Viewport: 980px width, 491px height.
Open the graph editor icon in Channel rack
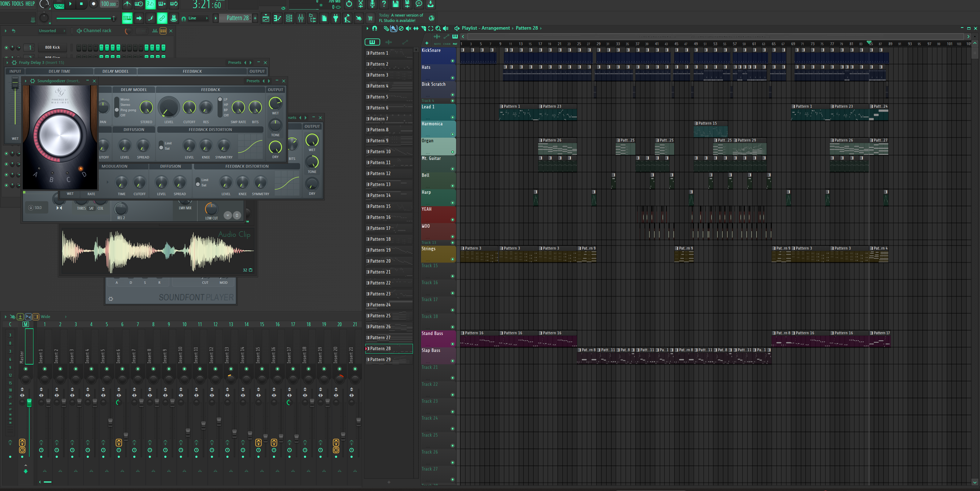tap(155, 31)
